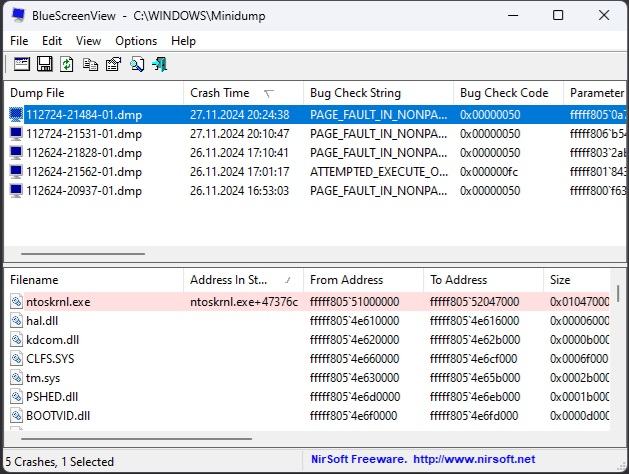
Task: Click the monitor icon of 112624-20937-01.dmp
Action: pos(16,190)
